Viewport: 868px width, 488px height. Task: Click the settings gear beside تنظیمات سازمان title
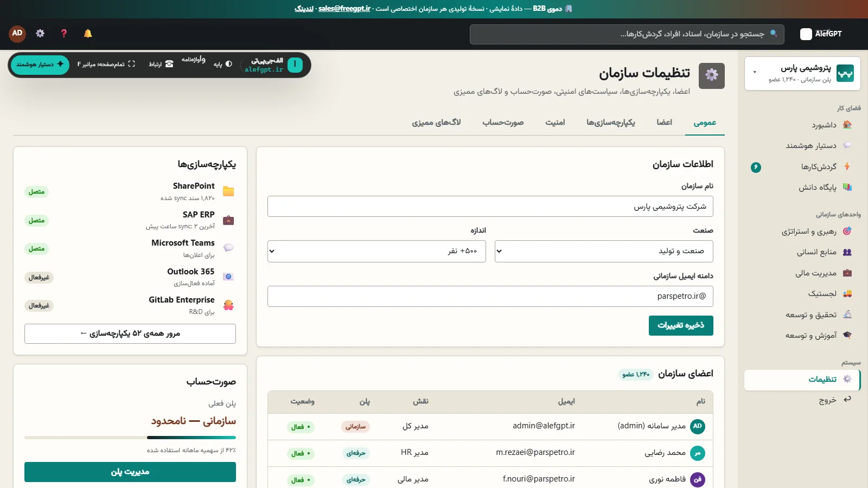[712, 75]
